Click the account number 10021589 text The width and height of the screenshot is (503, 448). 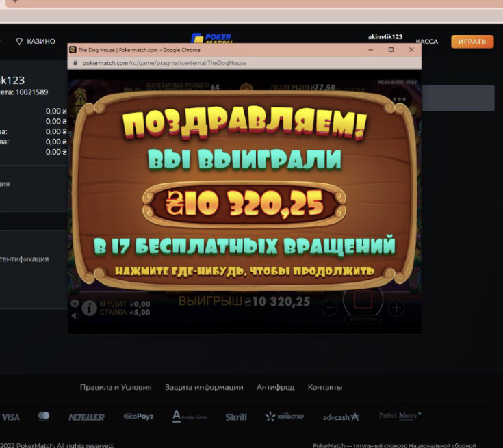click(31, 92)
